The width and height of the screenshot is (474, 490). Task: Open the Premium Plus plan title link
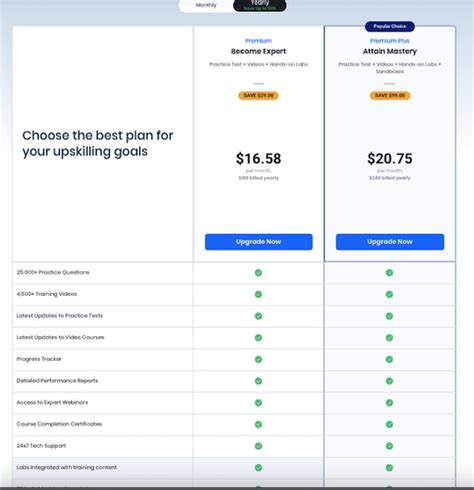click(x=390, y=41)
